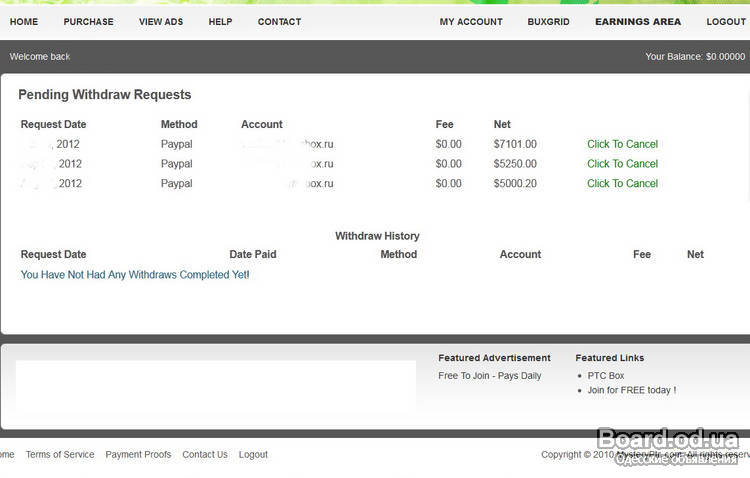This screenshot has height=478, width=750.
Task: Click LOGOUT in the top navigation
Action: [x=726, y=22]
